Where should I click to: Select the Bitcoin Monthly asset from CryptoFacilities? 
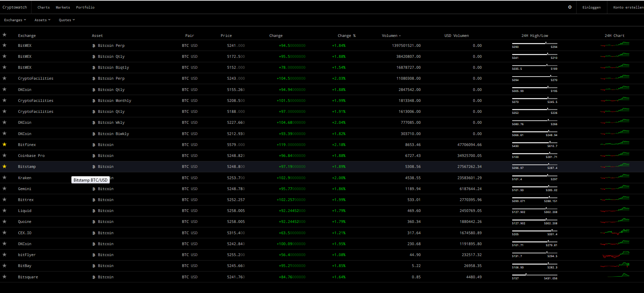114,101
